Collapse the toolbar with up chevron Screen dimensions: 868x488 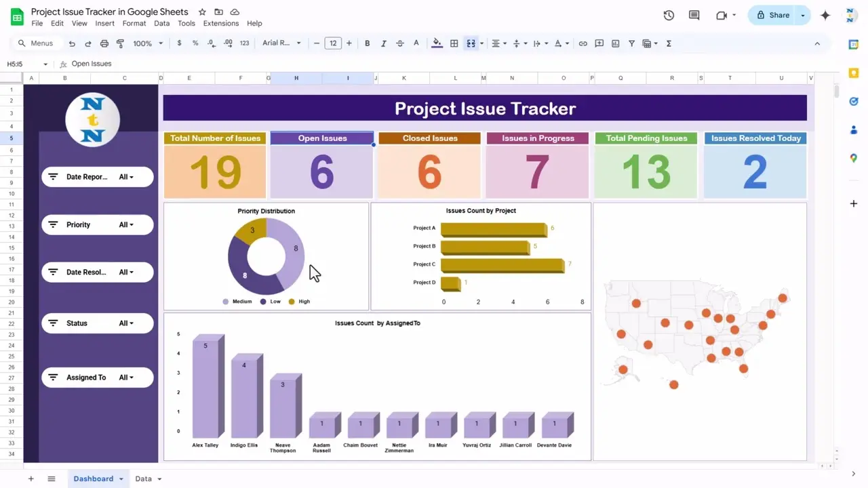coord(817,43)
